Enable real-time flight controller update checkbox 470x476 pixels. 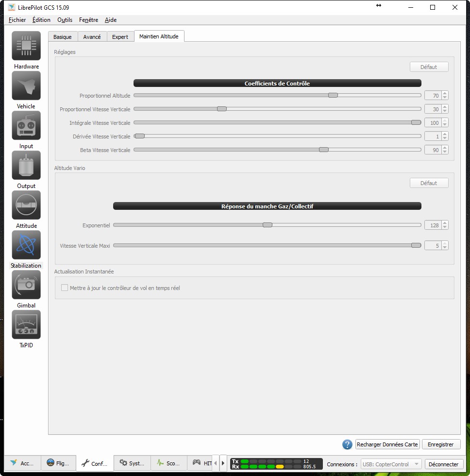[x=64, y=288]
